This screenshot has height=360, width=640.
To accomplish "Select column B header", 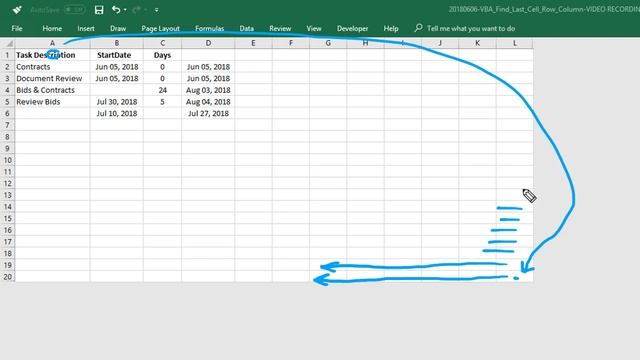I will coord(116,43).
